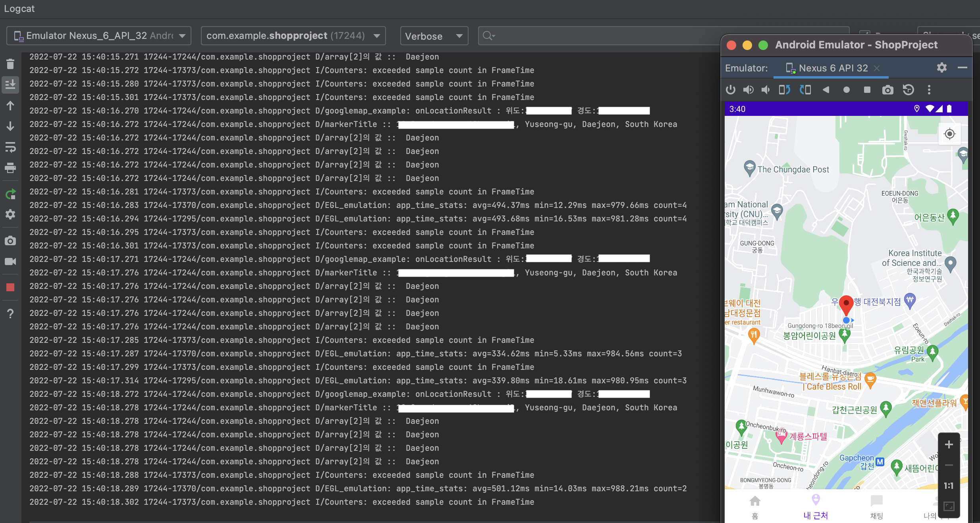The width and height of the screenshot is (980, 523).
Task: Open emulator snapshots icon
Action: point(908,90)
